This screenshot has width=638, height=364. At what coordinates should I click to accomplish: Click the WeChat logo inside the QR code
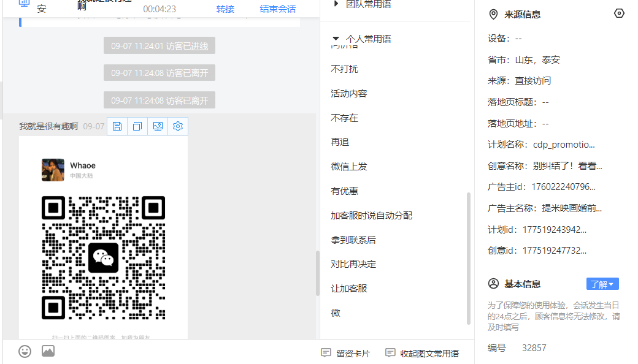(x=103, y=258)
